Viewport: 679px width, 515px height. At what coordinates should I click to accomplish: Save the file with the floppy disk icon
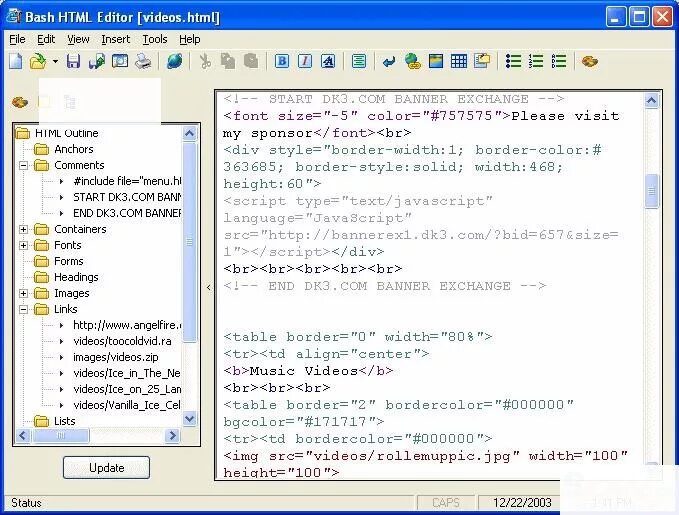(x=73, y=61)
